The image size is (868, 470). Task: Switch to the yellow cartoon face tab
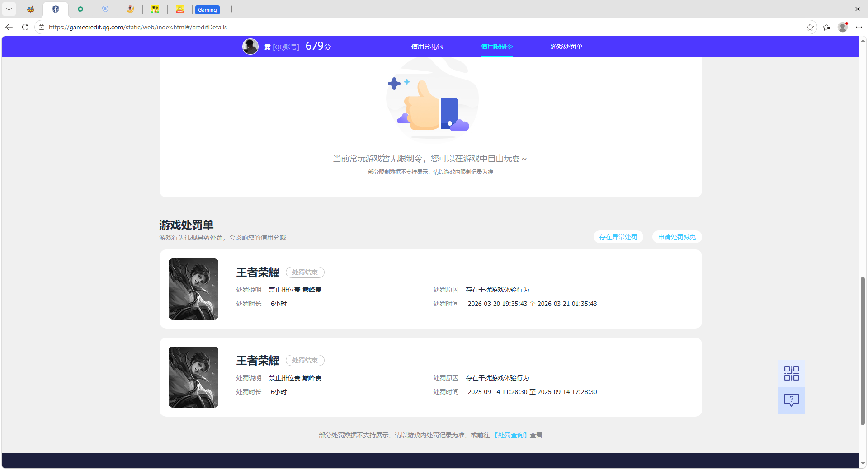pos(180,9)
